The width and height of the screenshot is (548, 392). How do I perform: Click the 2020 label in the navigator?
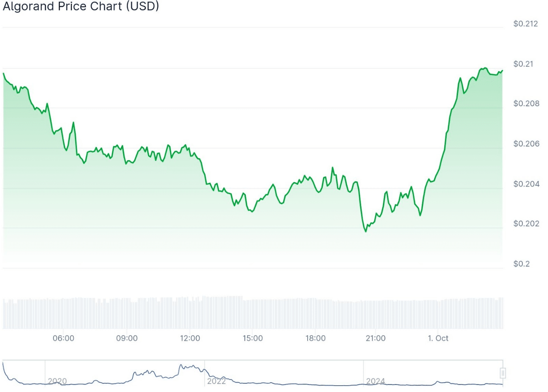pos(57,381)
